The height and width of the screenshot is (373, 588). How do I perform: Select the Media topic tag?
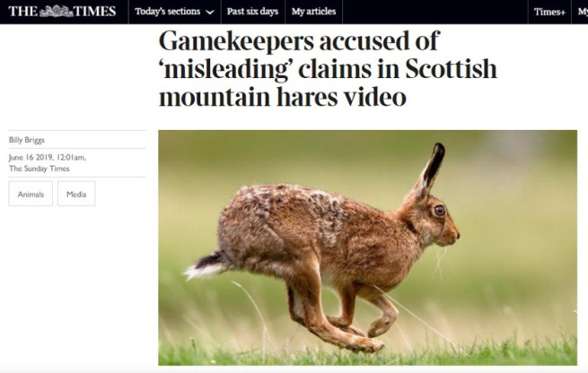click(76, 194)
